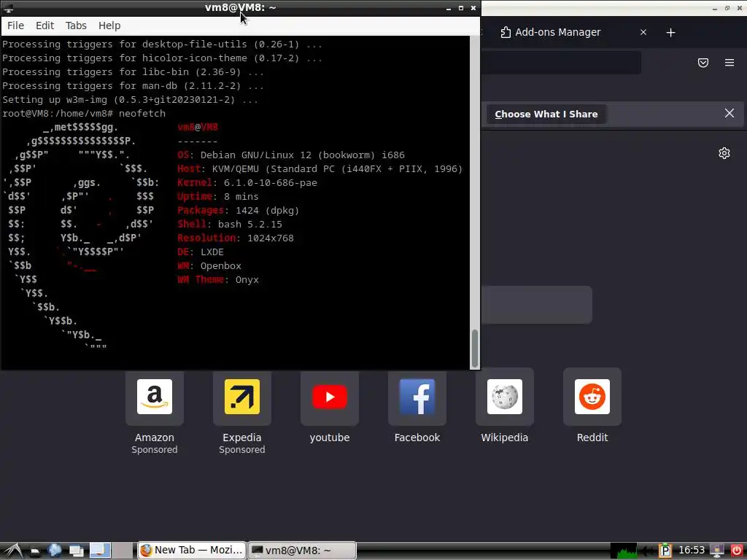Click the OS Debian GNU/Linux line
Screen dimensions: 747x560
[x=291, y=155]
